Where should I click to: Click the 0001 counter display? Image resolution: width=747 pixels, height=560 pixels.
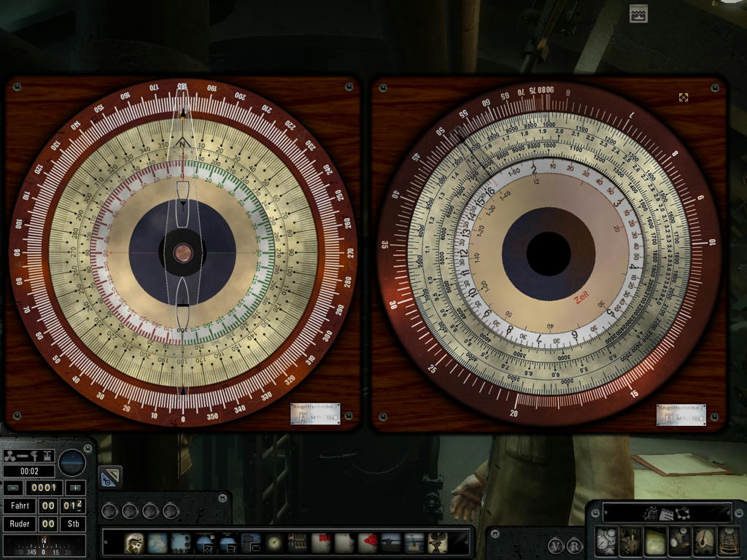coord(44,488)
